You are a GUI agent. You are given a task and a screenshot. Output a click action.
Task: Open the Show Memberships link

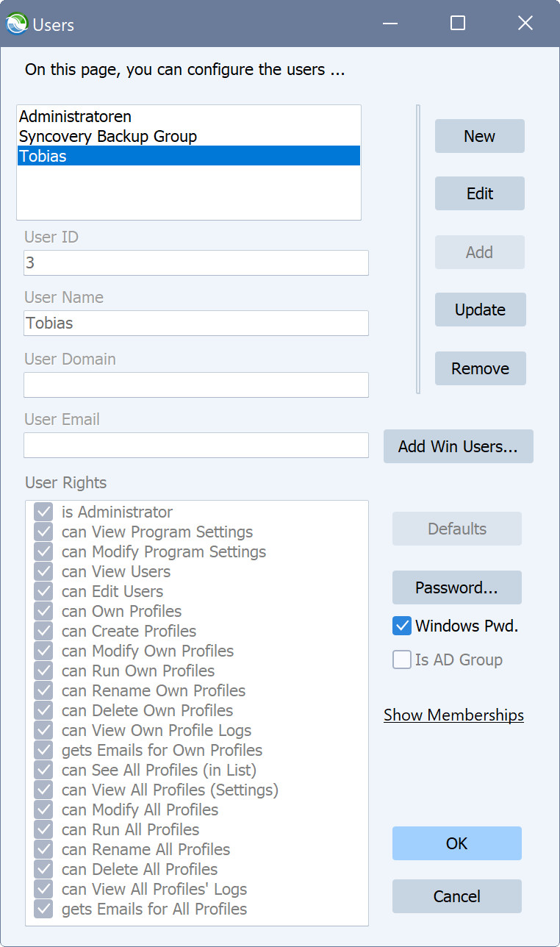click(x=453, y=715)
